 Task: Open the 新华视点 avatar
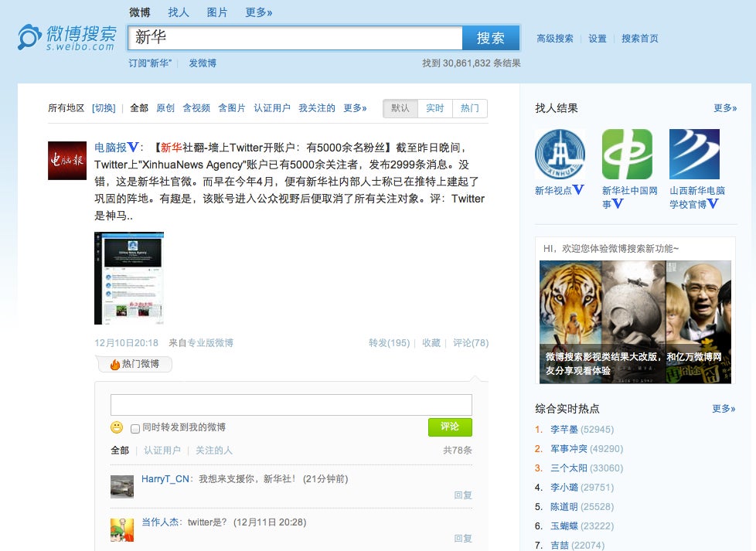click(x=560, y=155)
